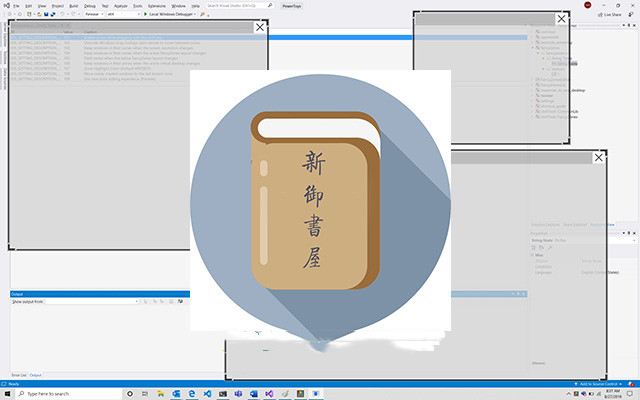The height and width of the screenshot is (400, 640).
Task: Click the Find in Files toolbar icon
Action: (202, 14)
